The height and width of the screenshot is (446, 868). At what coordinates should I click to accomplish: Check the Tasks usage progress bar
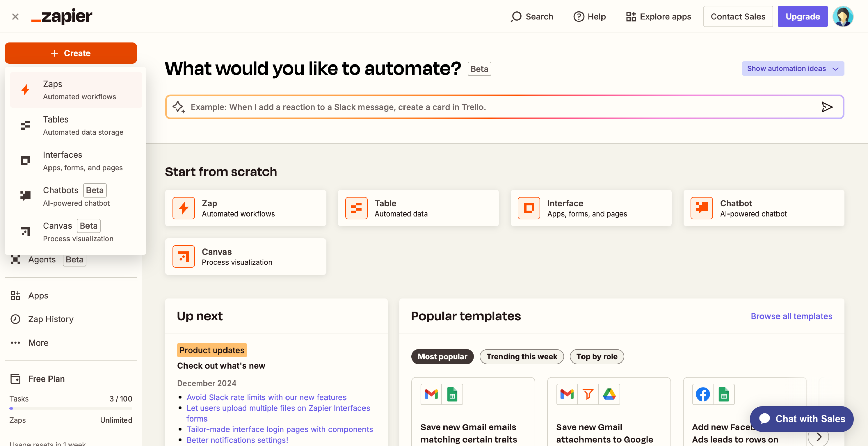pos(71,408)
